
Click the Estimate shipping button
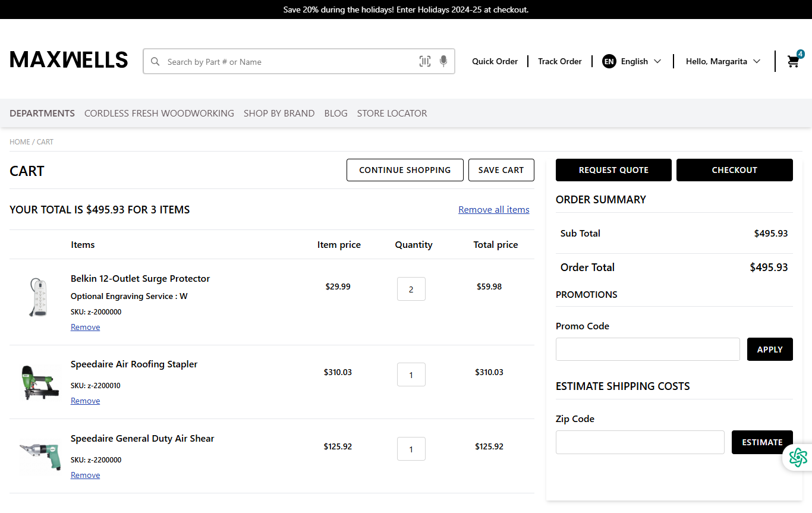(x=762, y=442)
